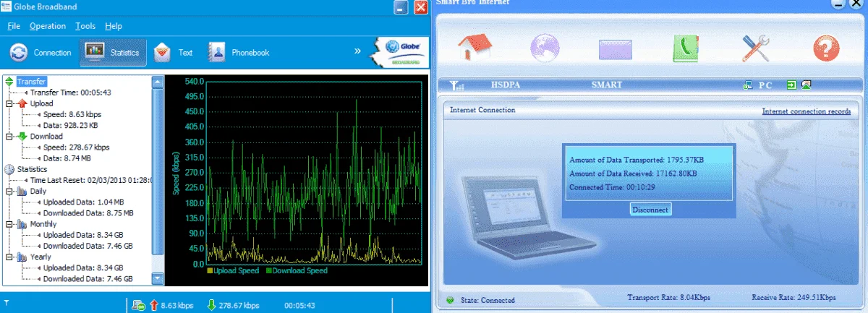Open the Tools menu
This screenshot has height=313, width=868.
click(x=85, y=26)
